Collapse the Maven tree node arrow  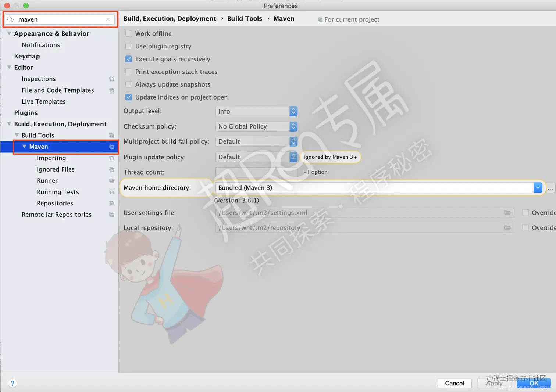24,147
